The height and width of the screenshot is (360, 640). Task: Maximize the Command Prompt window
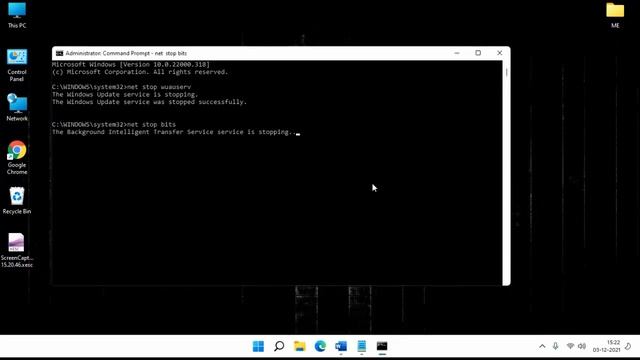[x=478, y=53]
